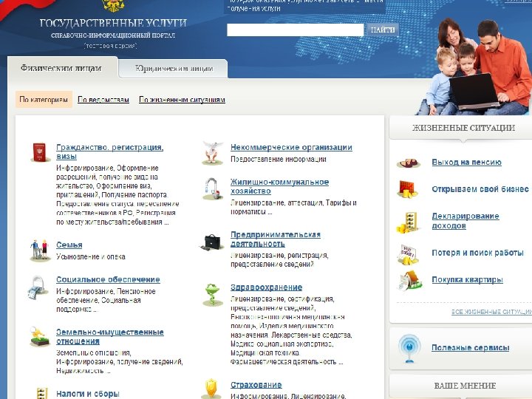
Task: Switch to Физическим лицам tab
Action: (61, 68)
